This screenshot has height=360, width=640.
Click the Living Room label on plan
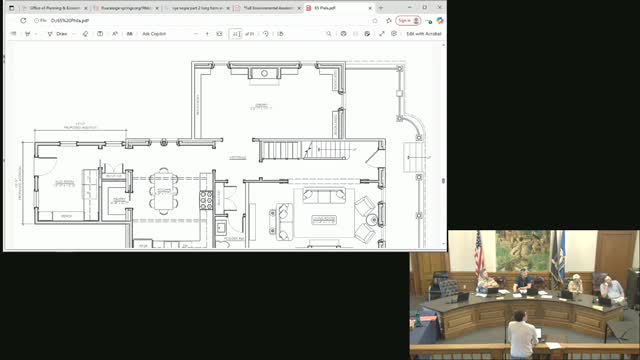[x=324, y=220]
